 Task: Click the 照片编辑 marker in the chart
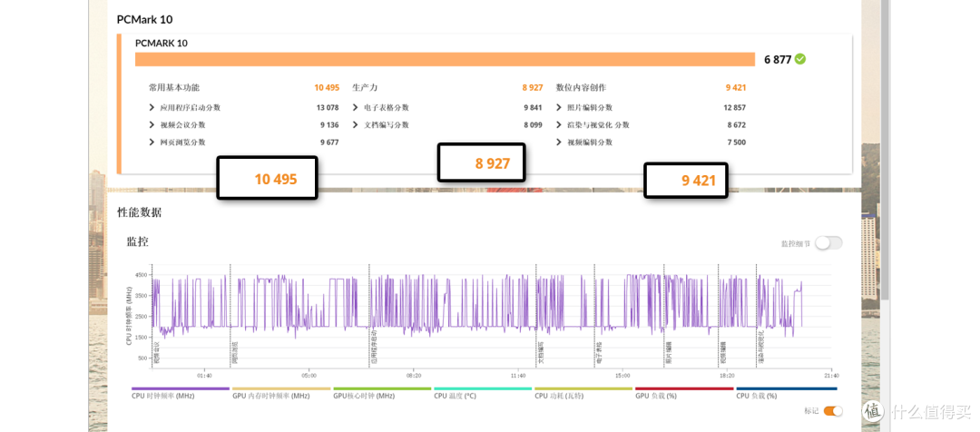click(x=668, y=353)
